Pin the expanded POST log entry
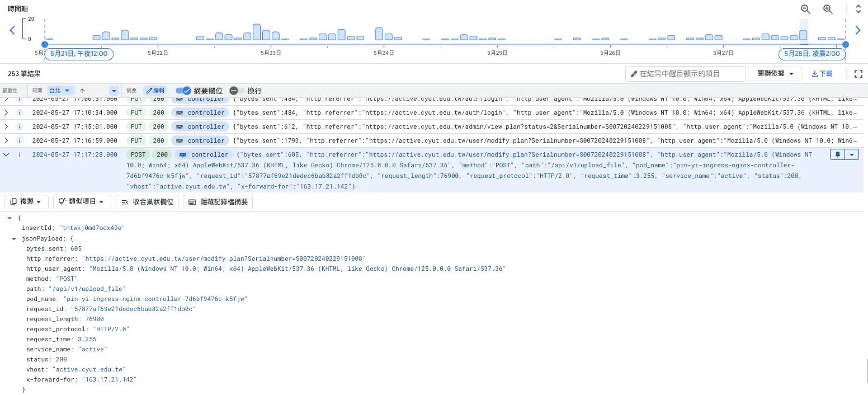 [x=837, y=155]
